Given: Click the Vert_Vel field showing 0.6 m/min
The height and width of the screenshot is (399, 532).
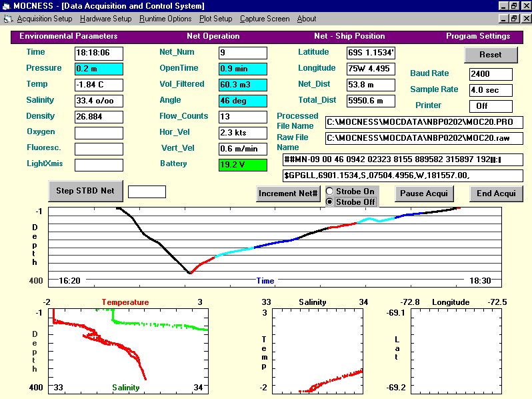Looking at the screenshot, I should (243, 149).
